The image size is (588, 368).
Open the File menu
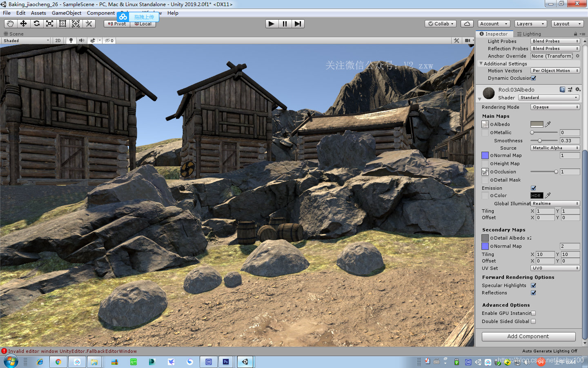click(7, 13)
